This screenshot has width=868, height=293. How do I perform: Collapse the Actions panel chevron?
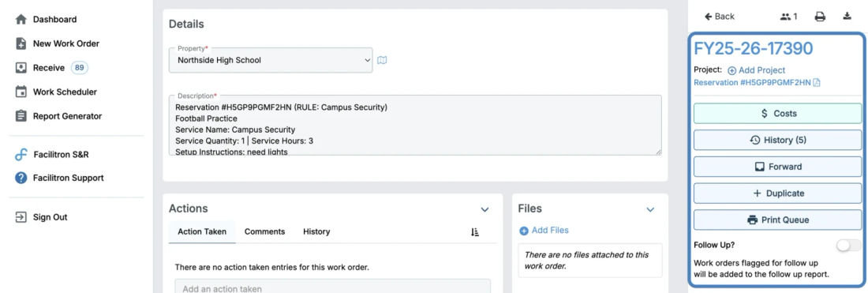click(x=485, y=209)
